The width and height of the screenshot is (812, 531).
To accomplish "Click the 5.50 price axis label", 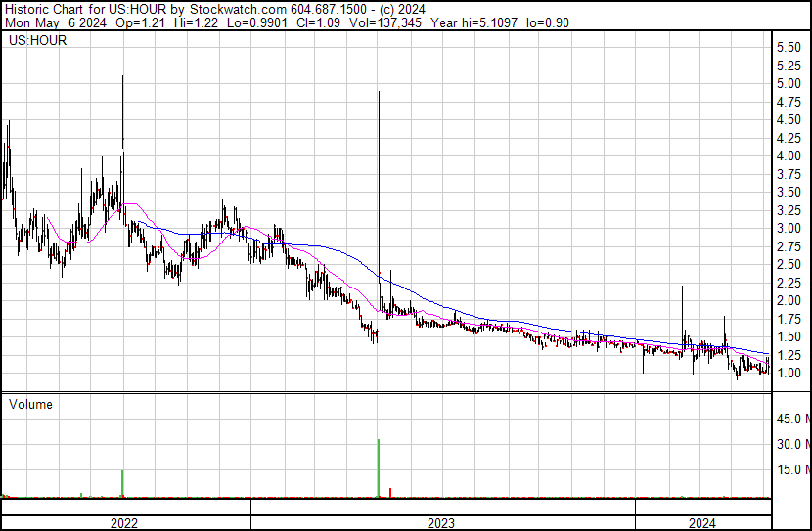I will (789, 48).
